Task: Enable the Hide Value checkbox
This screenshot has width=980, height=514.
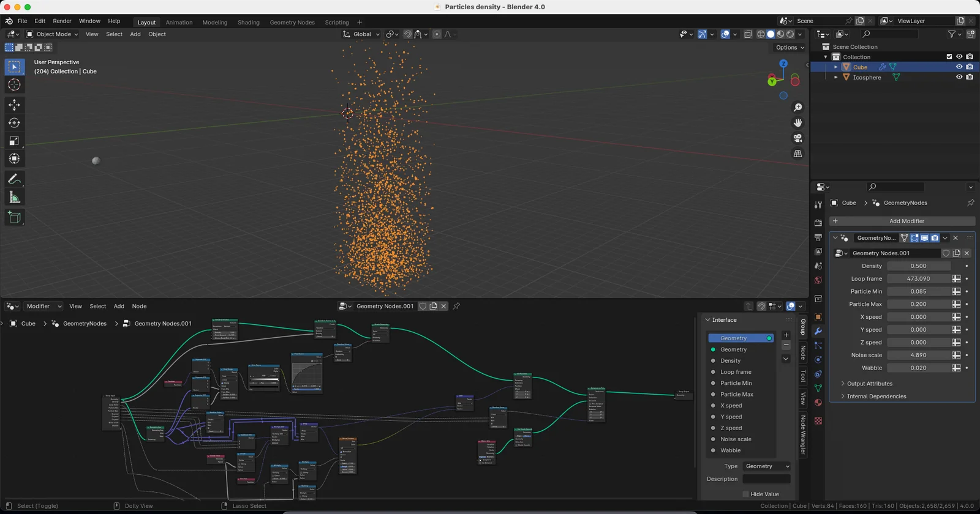Action: coord(745,494)
